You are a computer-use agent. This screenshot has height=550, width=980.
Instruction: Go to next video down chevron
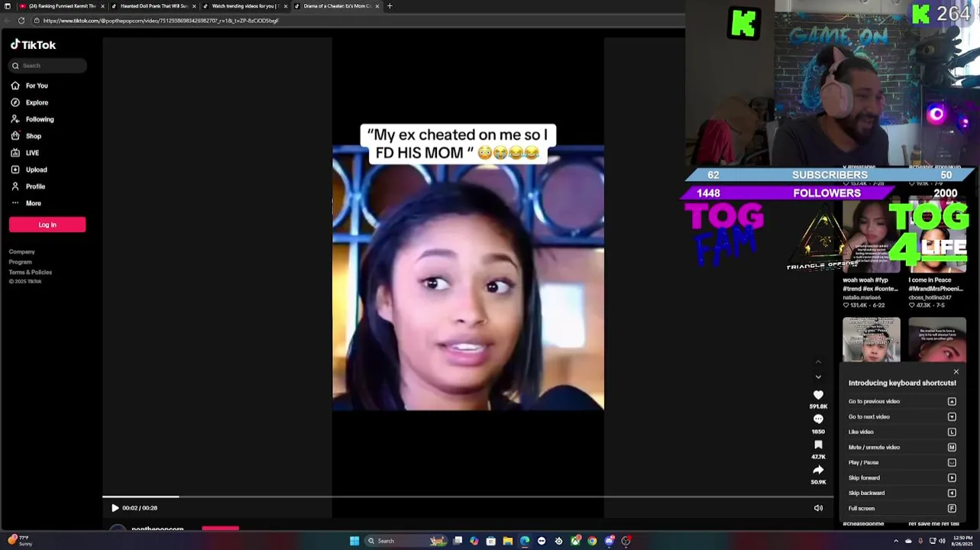[818, 377]
